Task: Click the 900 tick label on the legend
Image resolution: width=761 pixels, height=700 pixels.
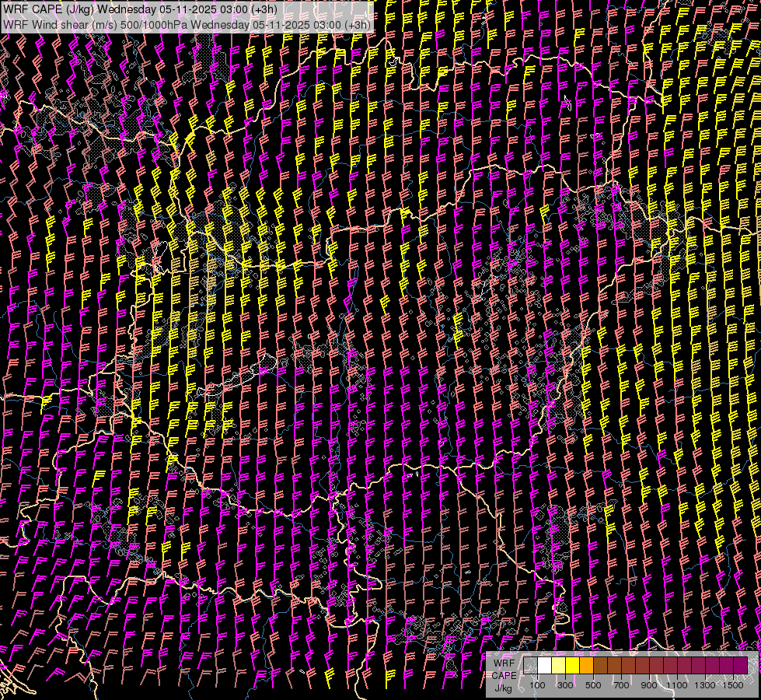Action: [x=649, y=685]
